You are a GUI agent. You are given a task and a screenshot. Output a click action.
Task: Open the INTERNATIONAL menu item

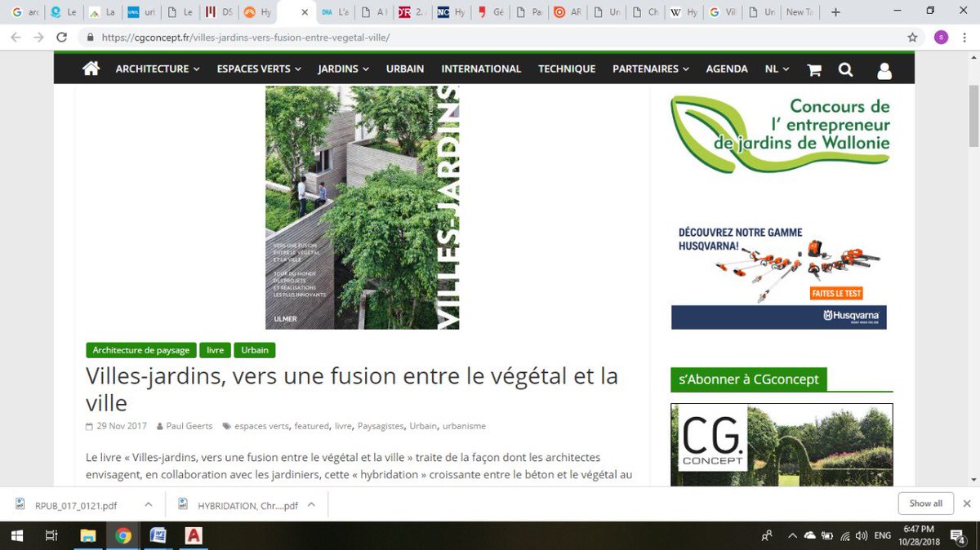click(x=481, y=69)
